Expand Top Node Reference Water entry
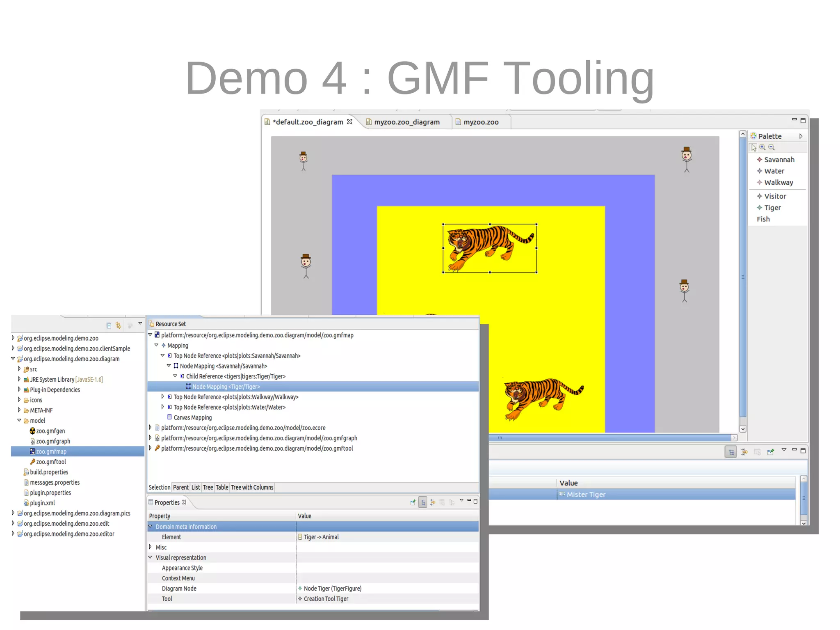Screen dimensions: 840x630 point(163,407)
